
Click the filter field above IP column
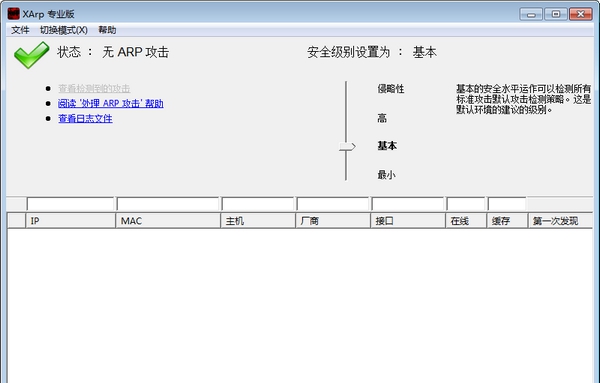click(70, 204)
